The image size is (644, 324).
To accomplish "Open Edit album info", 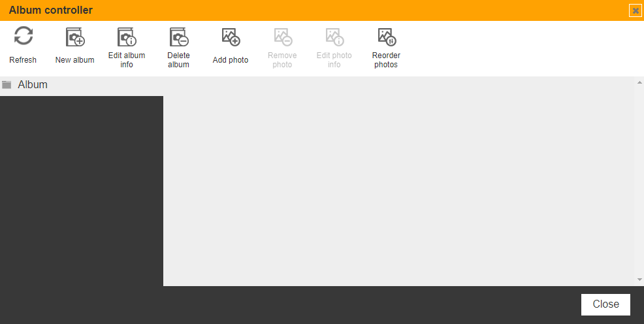I will 127,47.
